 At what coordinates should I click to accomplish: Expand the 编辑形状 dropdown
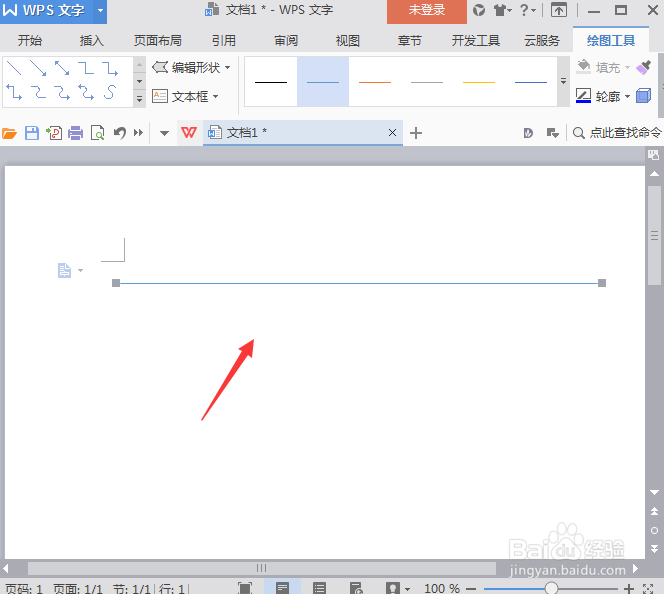click(228, 68)
